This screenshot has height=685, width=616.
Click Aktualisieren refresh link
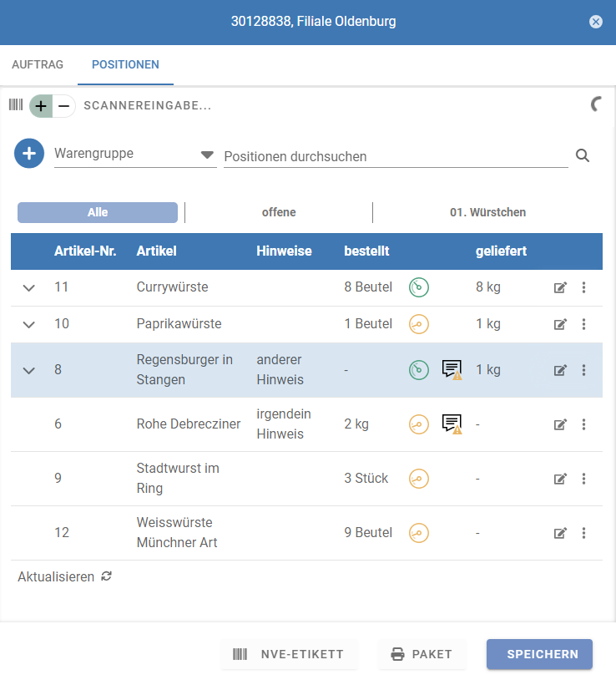64,576
